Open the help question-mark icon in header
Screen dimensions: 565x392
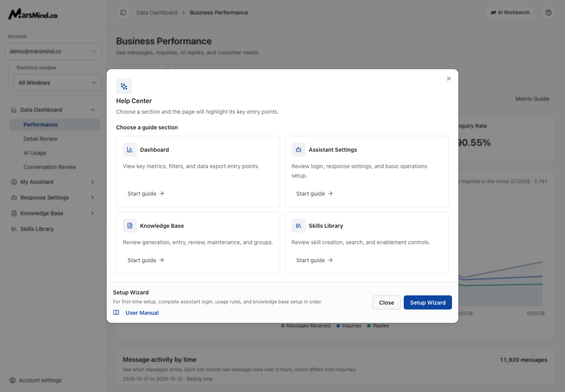click(549, 13)
